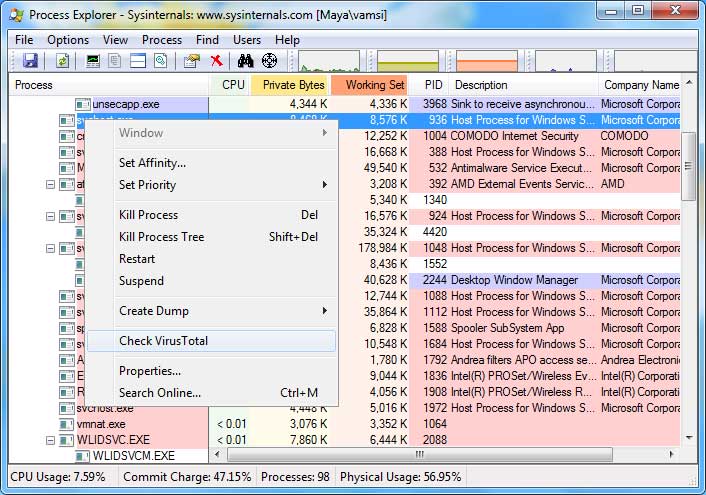Image resolution: width=706 pixels, height=495 pixels.
Task: Click the Process Explorer title bar icon
Action: [17, 15]
